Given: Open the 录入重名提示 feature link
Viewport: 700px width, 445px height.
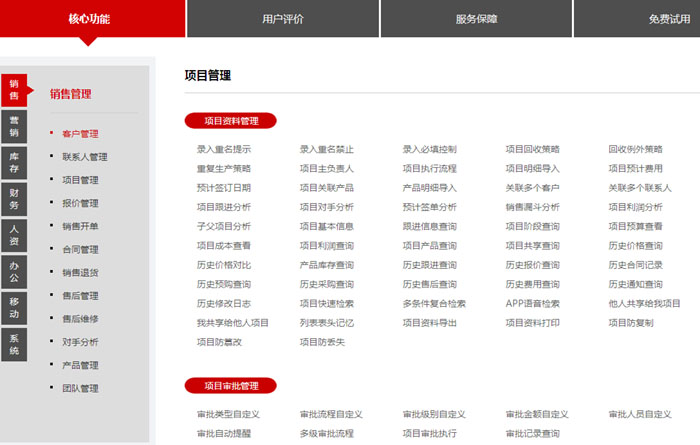Looking at the screenshot, I should [x=224, y=150].
